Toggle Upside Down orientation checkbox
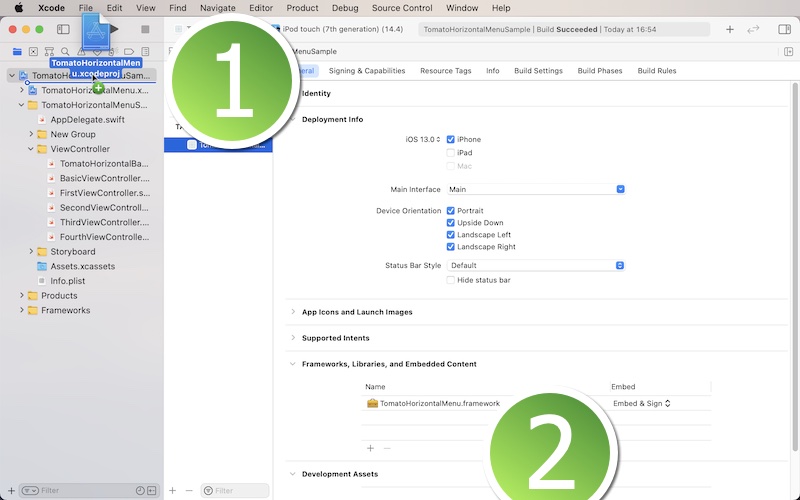 (451, 223)
